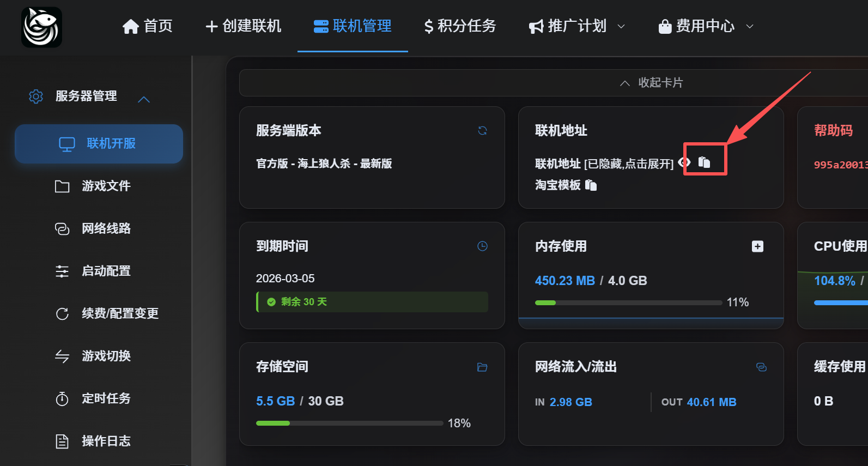Switch to the 积分任务 tab
The width and height of the screenshot is (868, 466).
coord(460,26)
